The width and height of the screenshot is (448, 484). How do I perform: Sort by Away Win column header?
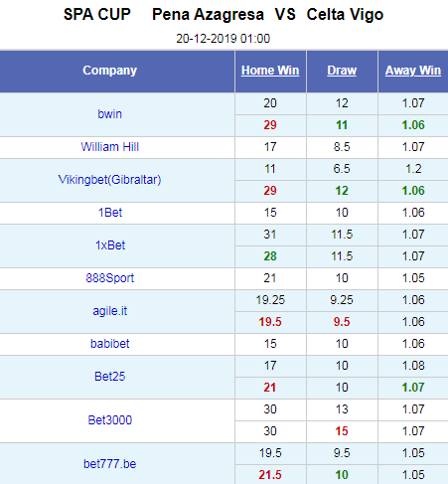pos(413,71)
